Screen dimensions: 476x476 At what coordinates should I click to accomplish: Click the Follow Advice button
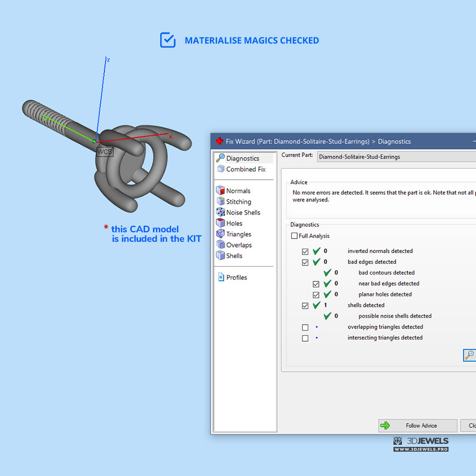click(x=417, y=425)
